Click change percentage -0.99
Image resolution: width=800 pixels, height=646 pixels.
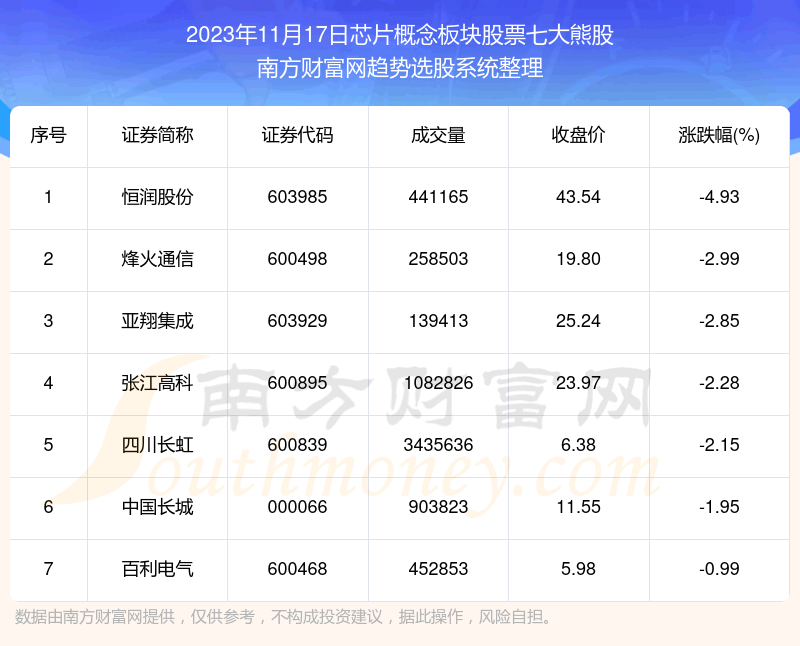(719, 569)
